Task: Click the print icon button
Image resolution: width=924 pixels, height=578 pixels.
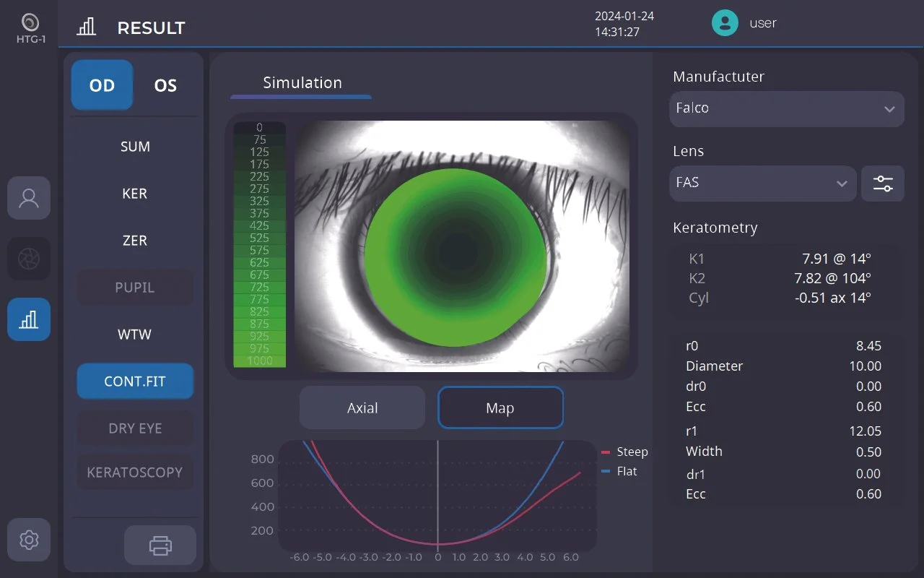Action: (160, 545)
